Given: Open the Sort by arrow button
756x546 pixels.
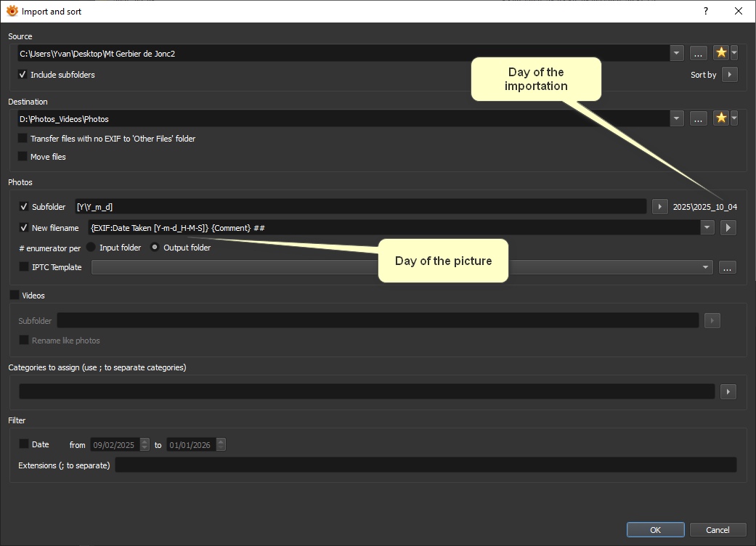Looking at the screenshot, I should [x=729, y=75].
